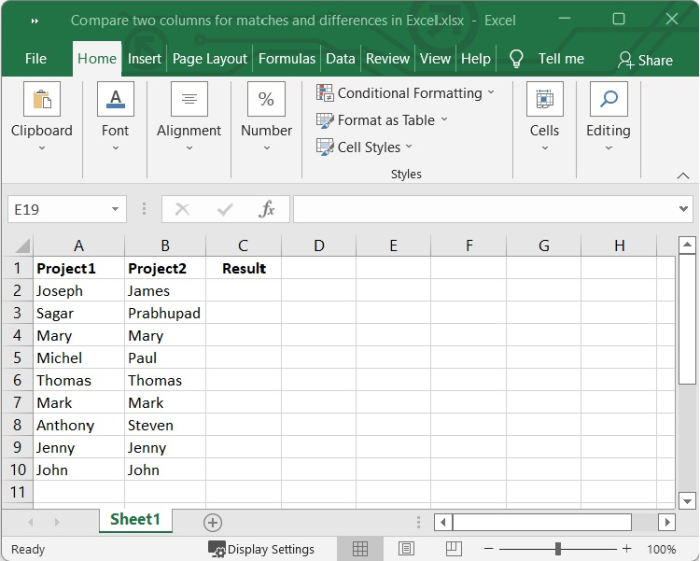The height and width of the screenshot is (561, 700).
Task: Click the Insert Function fx icon
Action: click(x=267, y=209)
